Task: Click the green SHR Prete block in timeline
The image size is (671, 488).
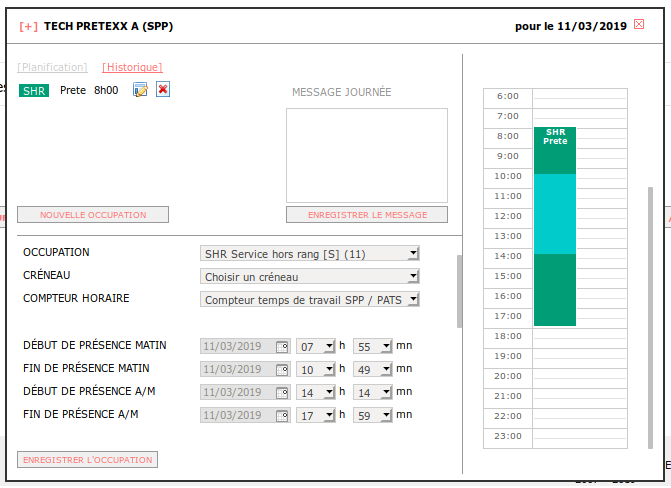Action: tap(555, 150)
